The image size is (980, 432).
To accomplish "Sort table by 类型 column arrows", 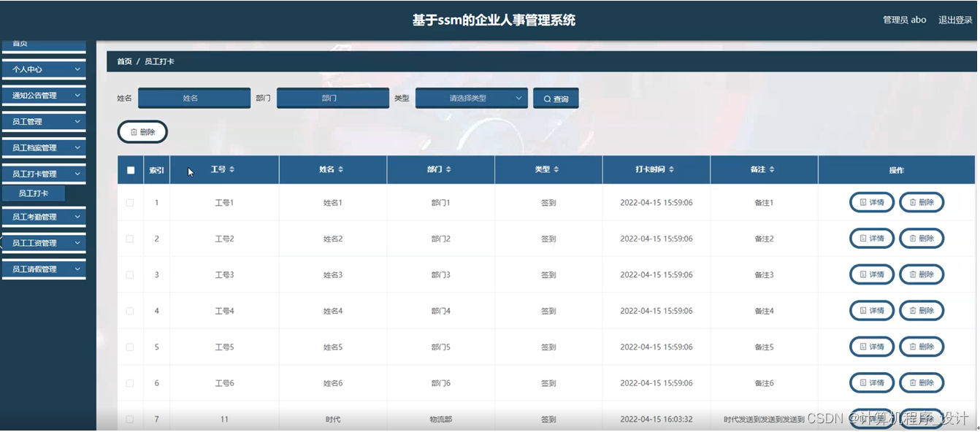I will coord(556,169).
